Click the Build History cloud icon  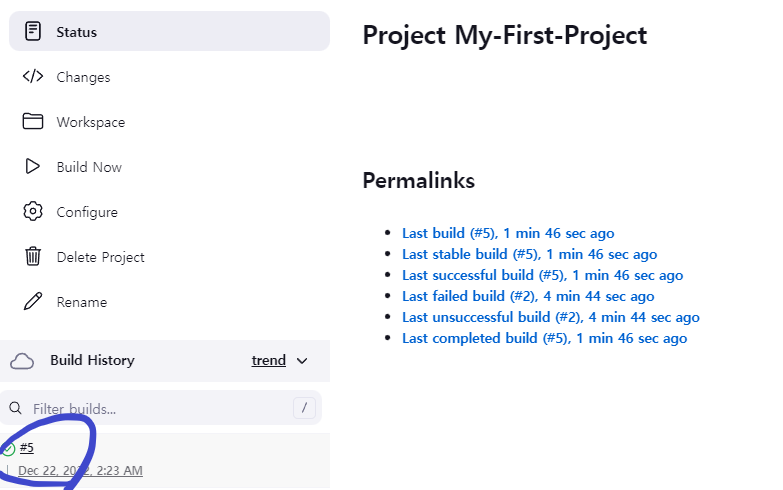[x=22, y=361]
